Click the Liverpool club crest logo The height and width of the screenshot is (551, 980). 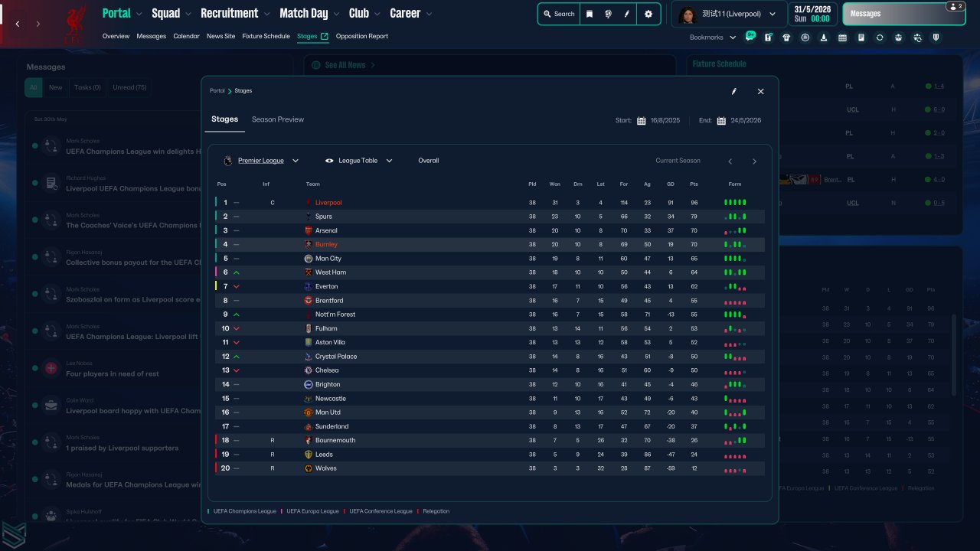(x=75, y=23)
